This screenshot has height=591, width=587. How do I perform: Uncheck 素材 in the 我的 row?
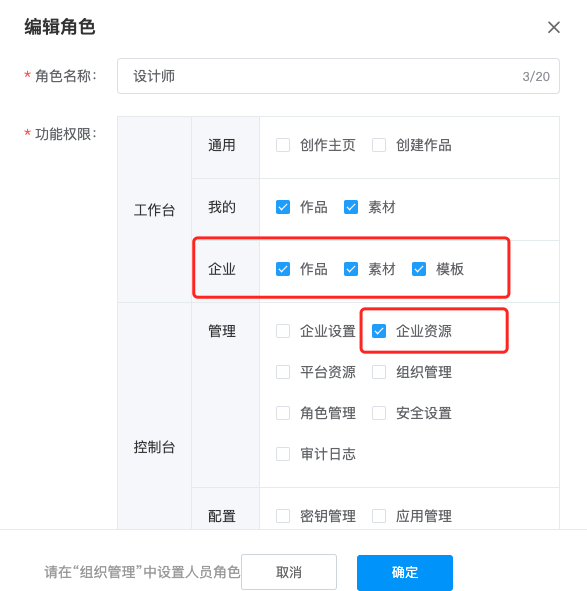351,207
